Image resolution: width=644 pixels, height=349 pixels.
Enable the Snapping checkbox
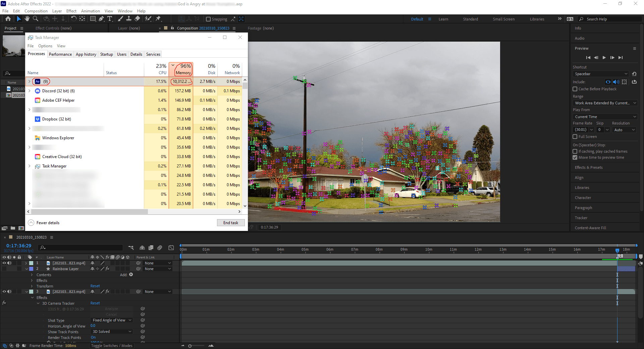pos(208,19)
